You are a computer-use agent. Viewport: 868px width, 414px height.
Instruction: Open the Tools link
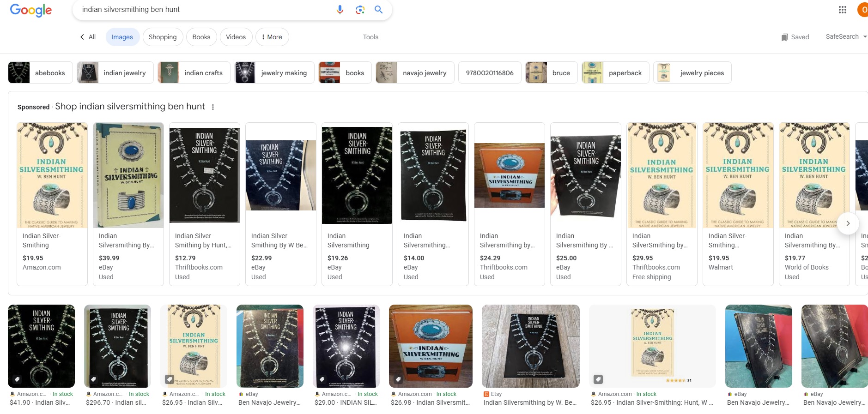click(370, 37)
